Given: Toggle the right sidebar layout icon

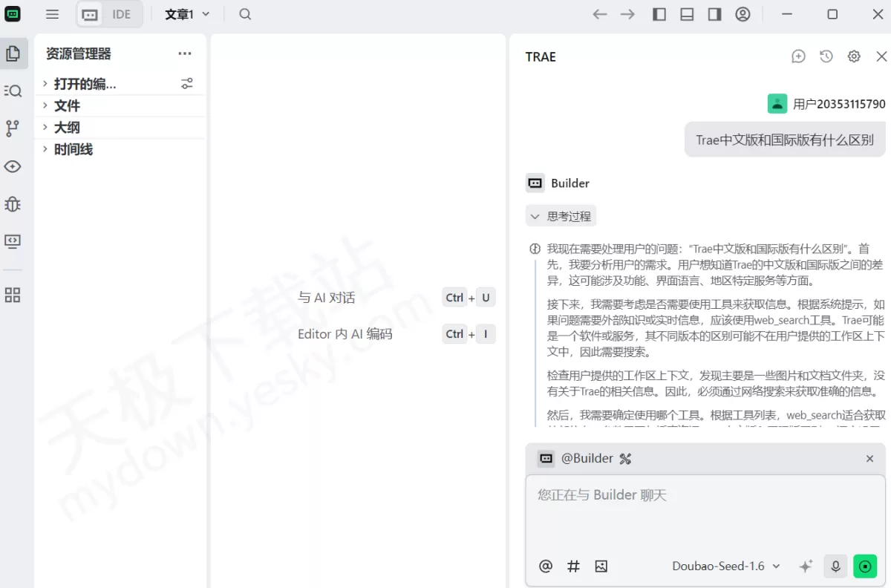Looking at the screenshot, I should [x=714, y=14].
